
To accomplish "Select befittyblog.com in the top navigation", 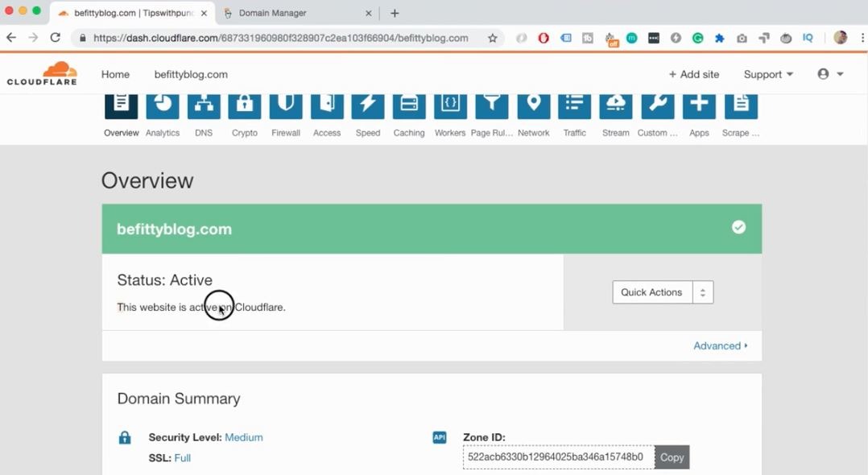I will [191, 74].
